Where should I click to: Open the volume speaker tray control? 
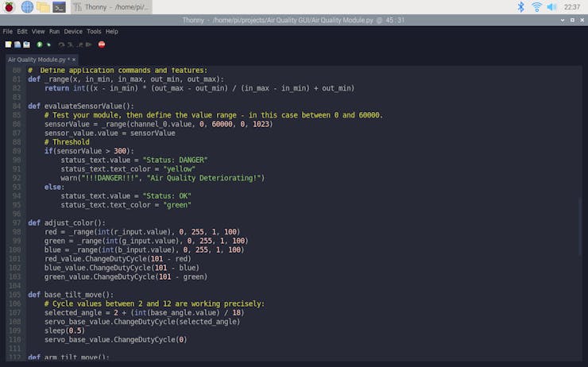tap(551, 6)
